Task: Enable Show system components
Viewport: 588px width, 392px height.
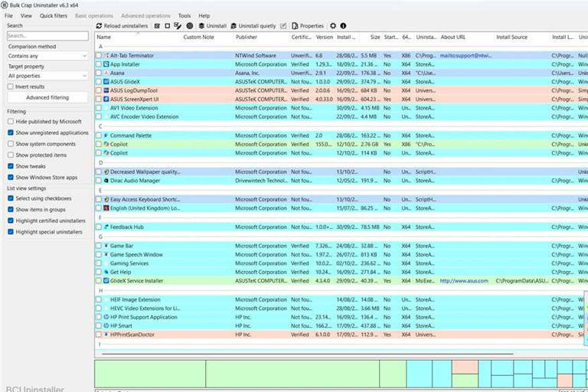Action: point(11,144)
